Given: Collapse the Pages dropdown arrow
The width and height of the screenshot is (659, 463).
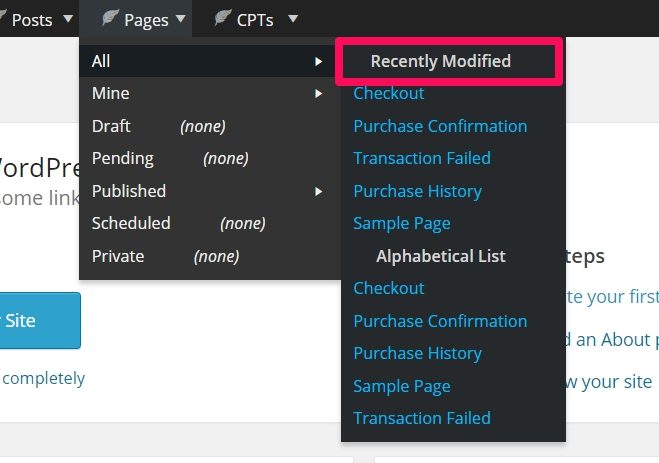Looking at the screenshot, I should click(180, 19).
